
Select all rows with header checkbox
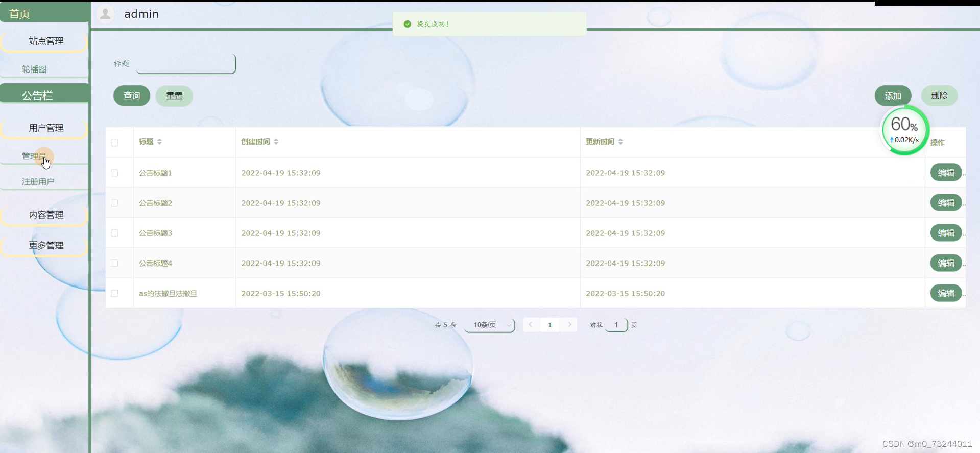click(x=114, y=142)
